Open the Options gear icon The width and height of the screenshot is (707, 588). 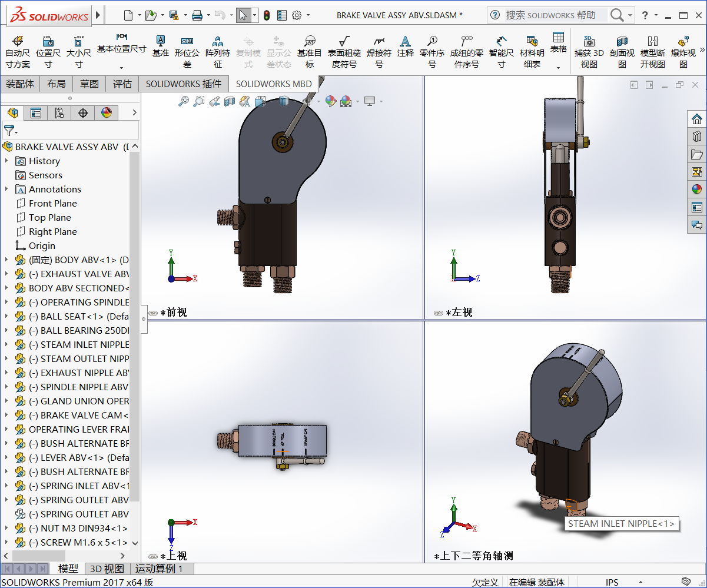pyautogui.click(x=297, y=15)
